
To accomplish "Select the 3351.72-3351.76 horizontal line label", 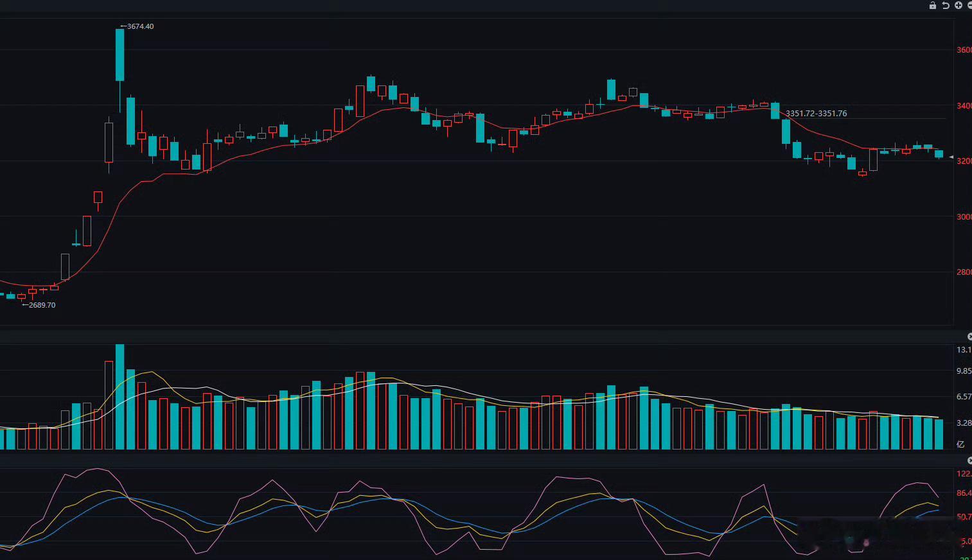I will (816, 113).
